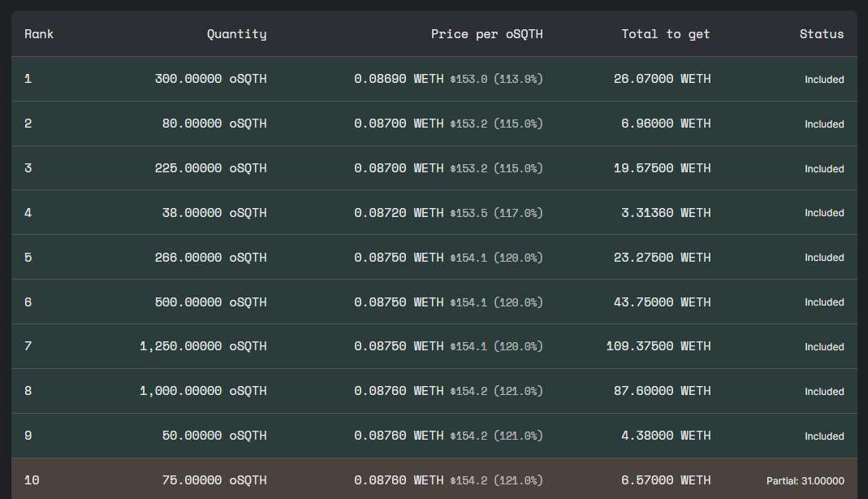Viewport: 868px width, 499px height.
Task: Click rank number 1
Action: 28,79
